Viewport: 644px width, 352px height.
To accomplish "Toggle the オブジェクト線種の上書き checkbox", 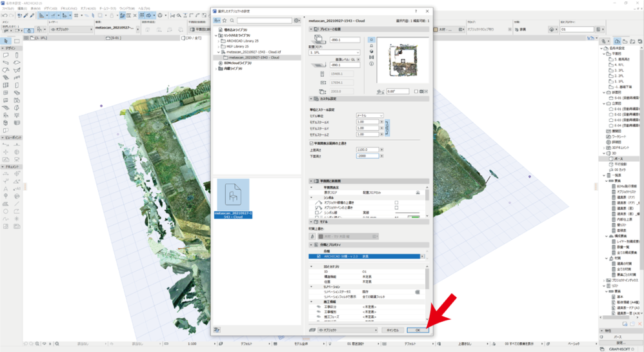I will [x=396, y=202].
